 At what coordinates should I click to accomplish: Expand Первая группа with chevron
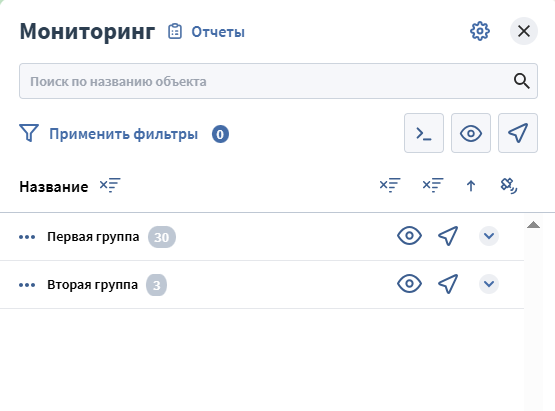click(489, 236)
